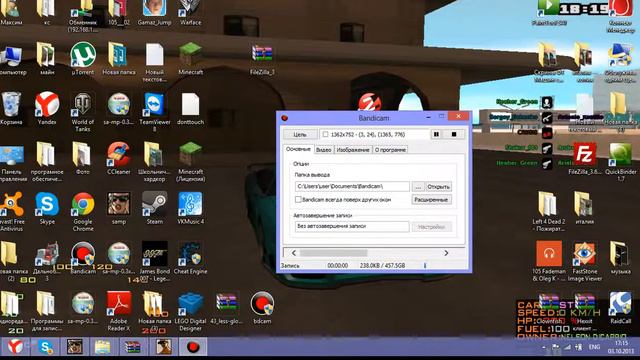
Task: Select the µTorrent desktop icon
Action: click(x=83, y=59)
